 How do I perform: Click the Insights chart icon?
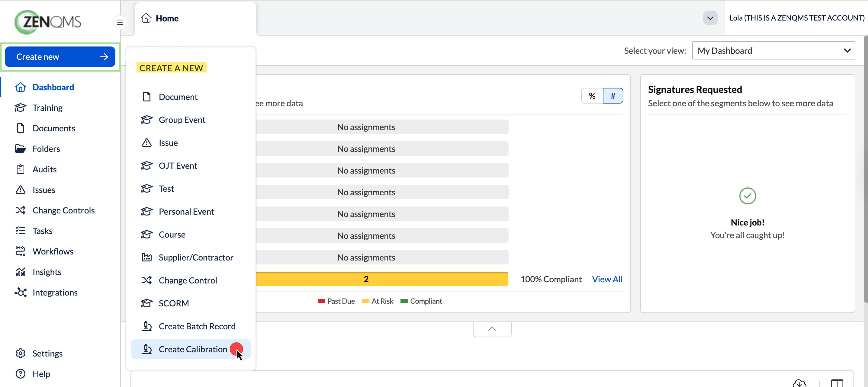(20, 272)
